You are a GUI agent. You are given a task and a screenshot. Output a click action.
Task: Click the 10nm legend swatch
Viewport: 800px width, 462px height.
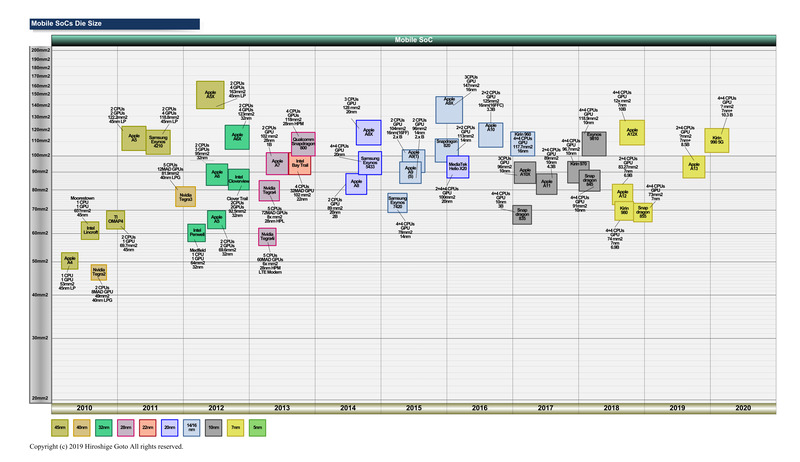[x=213, y=427]
